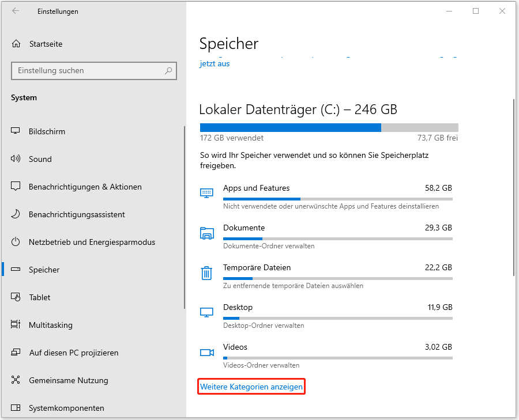Click the Benachrichtigungen & Aktionen speech bubble icon

pos(16,186)
